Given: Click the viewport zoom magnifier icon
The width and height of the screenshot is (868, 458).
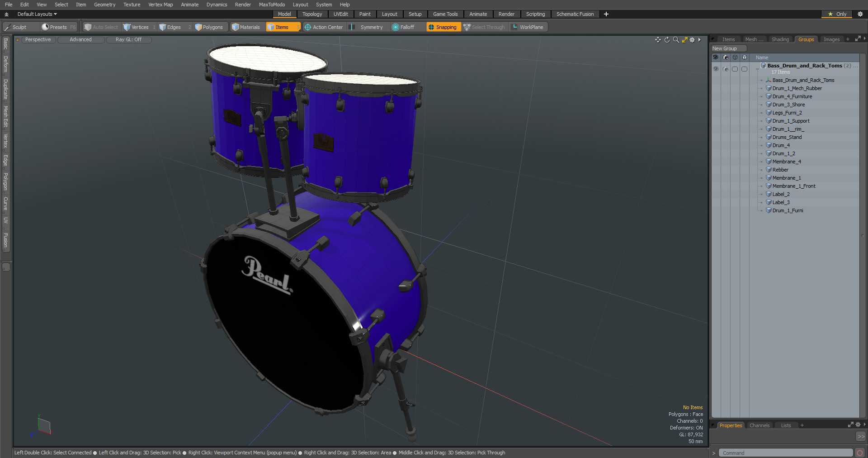Looking at the screenshot, I should pos(676,40).
